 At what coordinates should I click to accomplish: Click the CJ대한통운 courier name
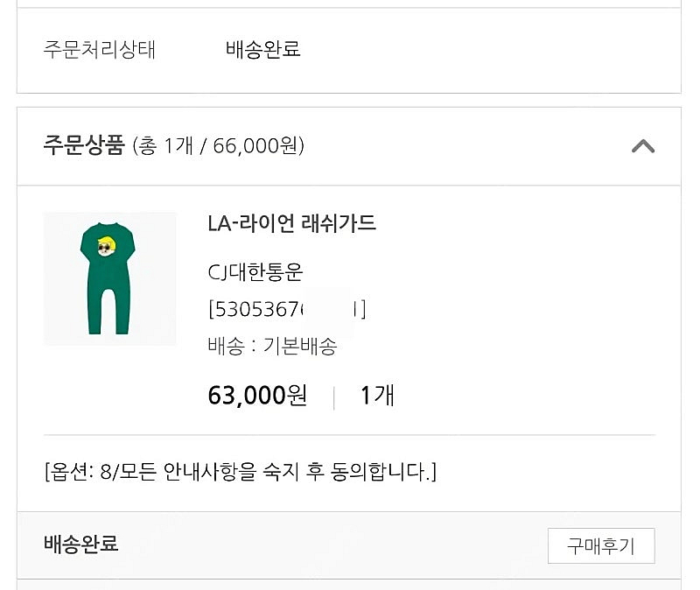pos(255,272)
